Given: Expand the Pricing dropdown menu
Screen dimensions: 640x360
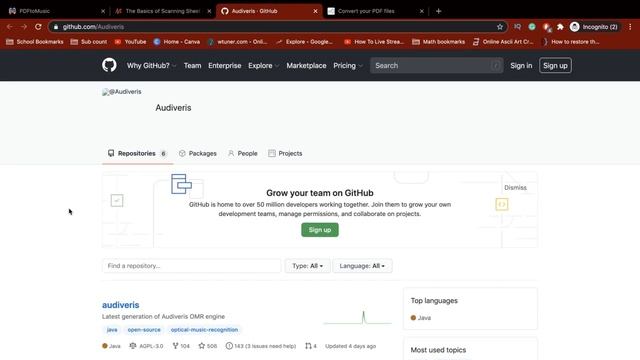Looking at the screenshot, I should pyautogui.click(x=348, y=65).
